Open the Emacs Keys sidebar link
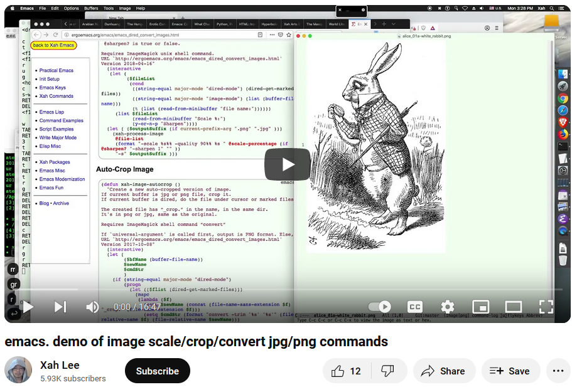The height and width of the screenshot is (392, 572). pyautogui.click(x=53, y=87)
